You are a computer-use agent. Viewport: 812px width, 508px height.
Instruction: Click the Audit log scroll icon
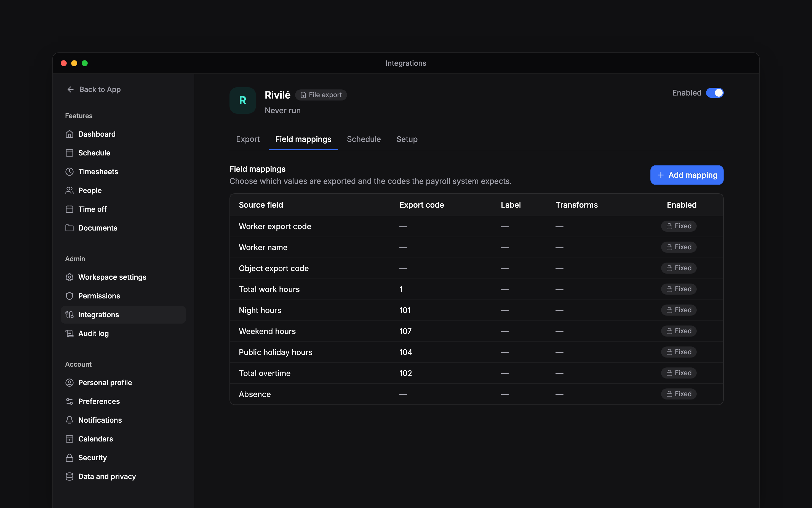point(70,334)
